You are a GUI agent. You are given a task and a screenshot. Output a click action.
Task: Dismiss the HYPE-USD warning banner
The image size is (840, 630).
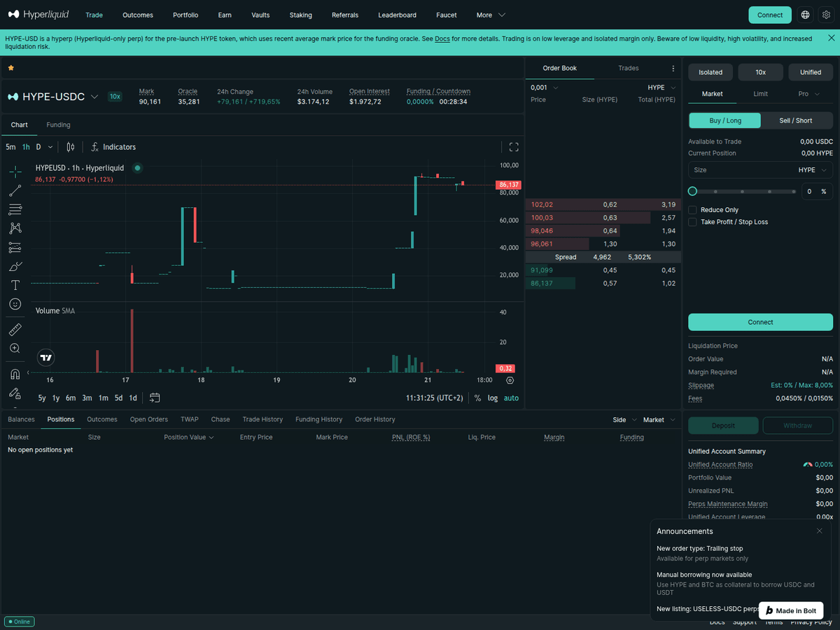(831, 38)
